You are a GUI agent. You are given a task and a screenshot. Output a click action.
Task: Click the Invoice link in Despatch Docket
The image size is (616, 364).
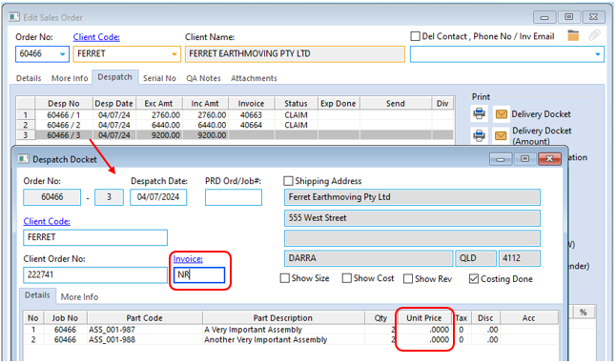tap(188, 259)
